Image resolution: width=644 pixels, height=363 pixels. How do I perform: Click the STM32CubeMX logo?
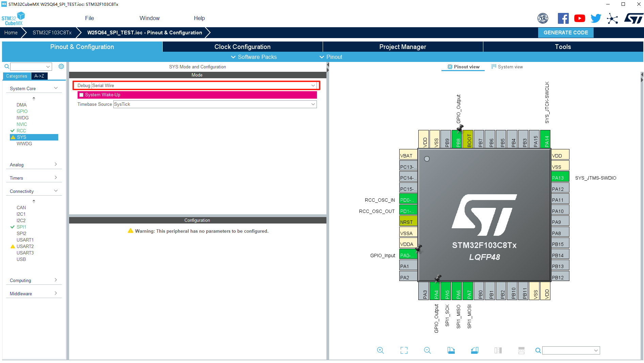(14, 19)
